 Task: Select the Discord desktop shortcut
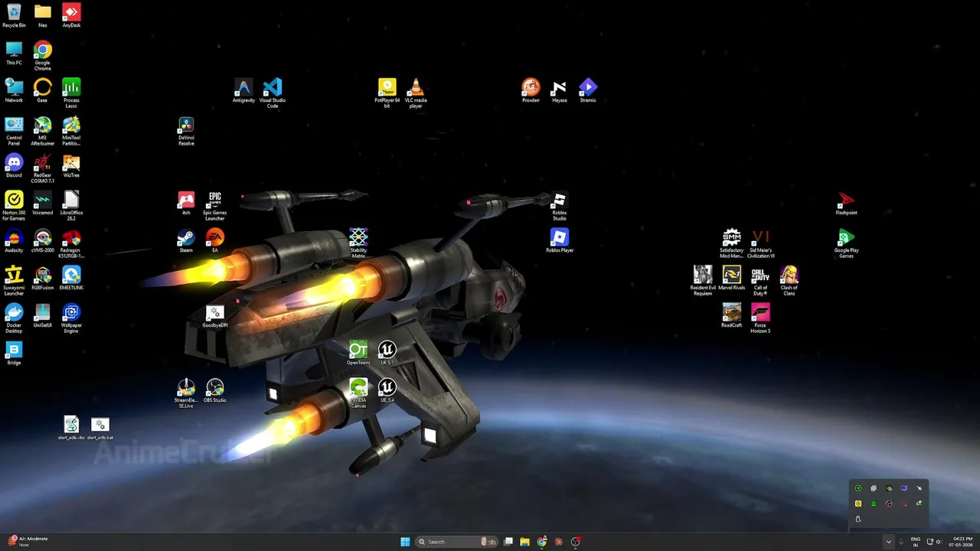coord(14,165)
